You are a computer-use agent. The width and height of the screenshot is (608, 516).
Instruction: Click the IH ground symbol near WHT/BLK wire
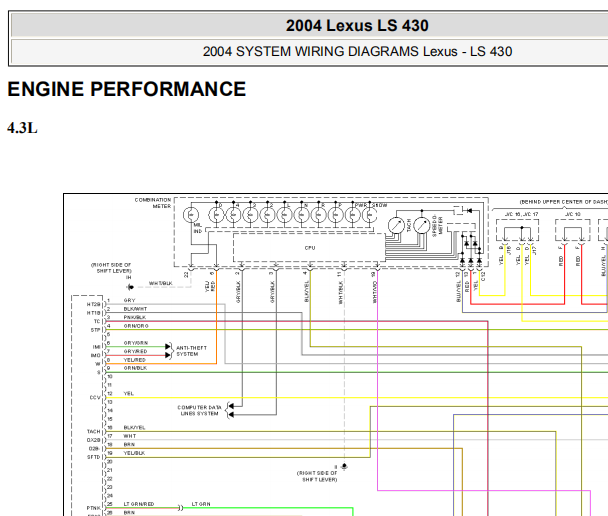pyautogui.click(x=130, y=287)
